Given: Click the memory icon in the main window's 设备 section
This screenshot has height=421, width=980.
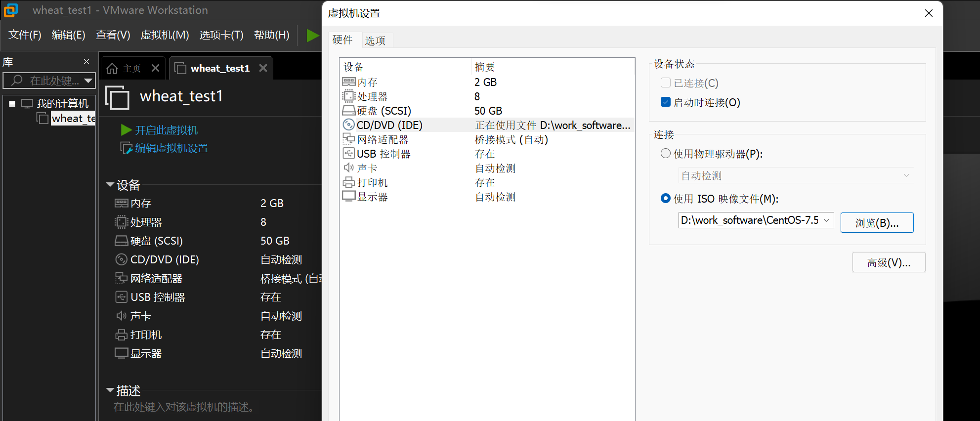Looking at the screenshot, I should [x=122, y=203].
